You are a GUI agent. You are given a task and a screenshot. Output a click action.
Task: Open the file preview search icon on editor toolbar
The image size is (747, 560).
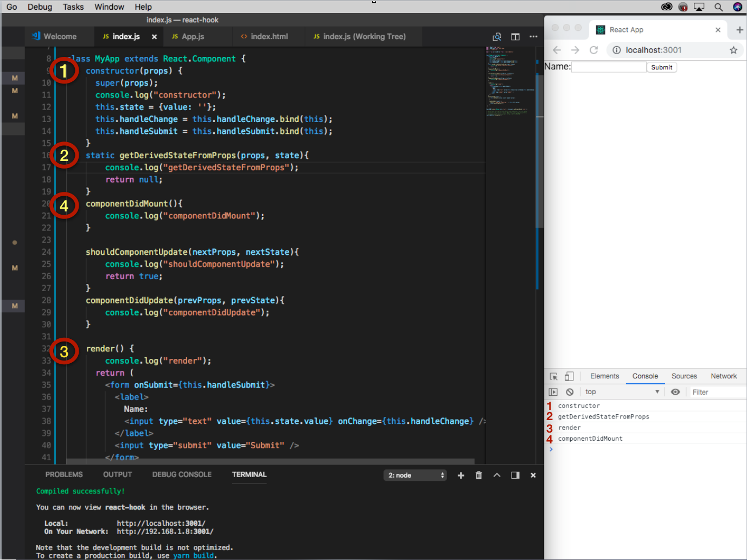click(496, 36)
